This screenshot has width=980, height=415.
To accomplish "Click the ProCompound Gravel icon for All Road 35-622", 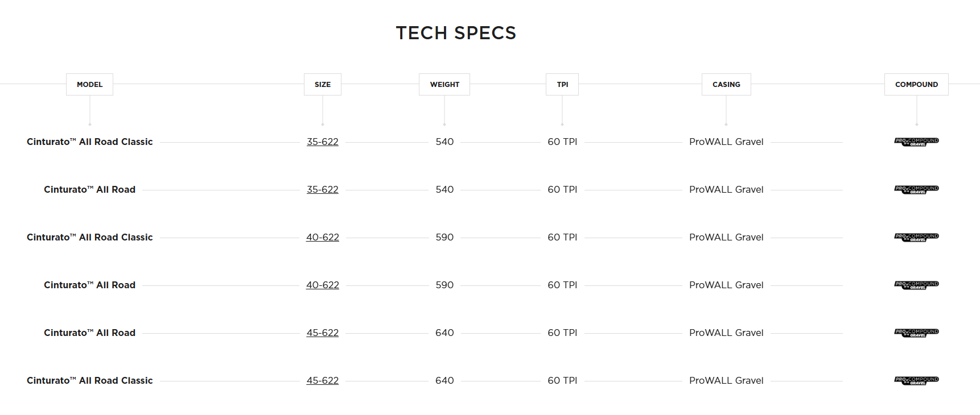I will (x=916, y=189).
